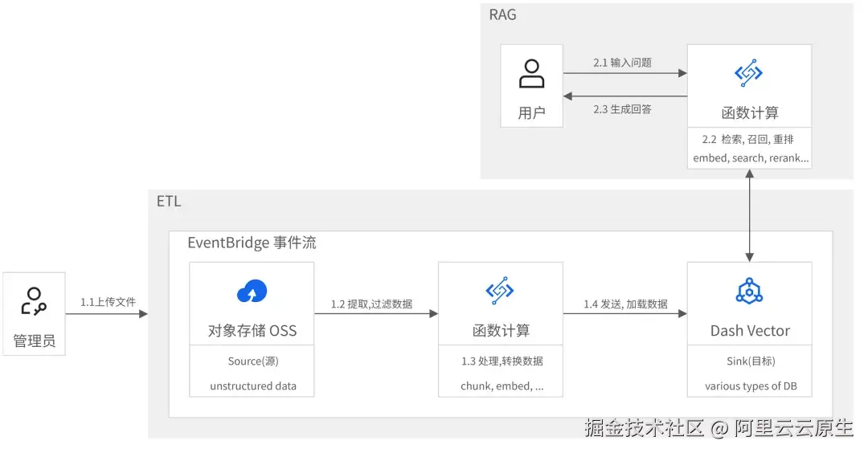Select the 'EventBridge 事件流' heading
868x453 pixels.
tap(252, 243)
